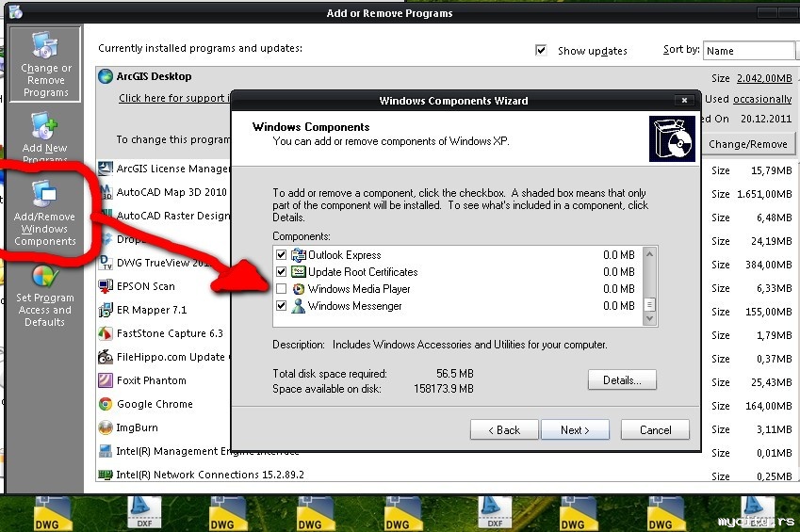Open the Click here for support link
Viewport: 800px width, 532px height.
pos(174,98)
